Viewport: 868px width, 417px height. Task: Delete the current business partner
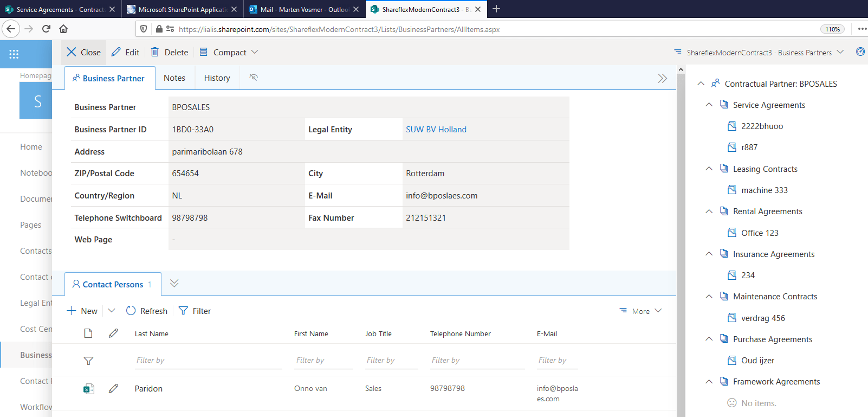(170, 52)
